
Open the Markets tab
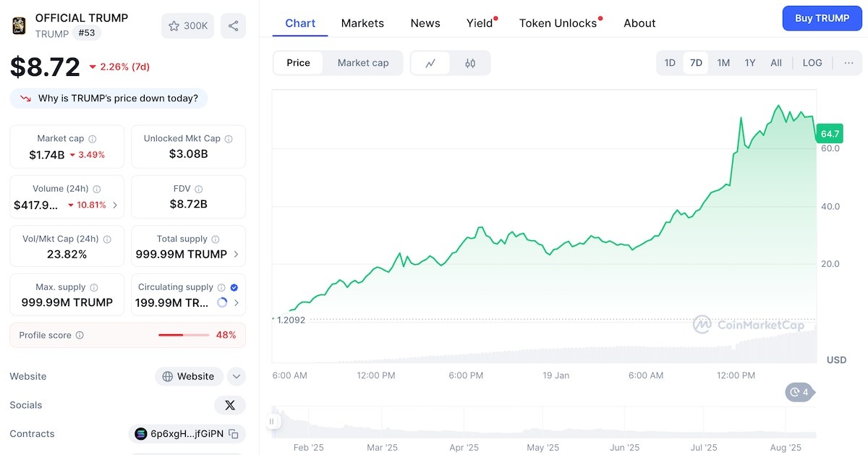362,23
